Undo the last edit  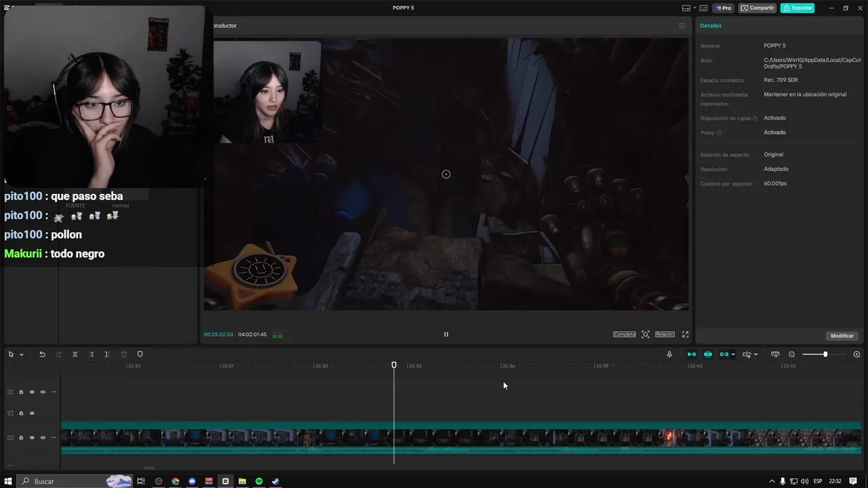pos(42,354)
